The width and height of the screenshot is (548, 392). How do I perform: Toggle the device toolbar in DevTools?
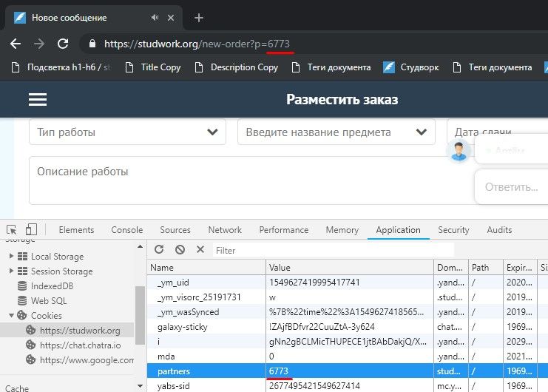coord(31,230)
